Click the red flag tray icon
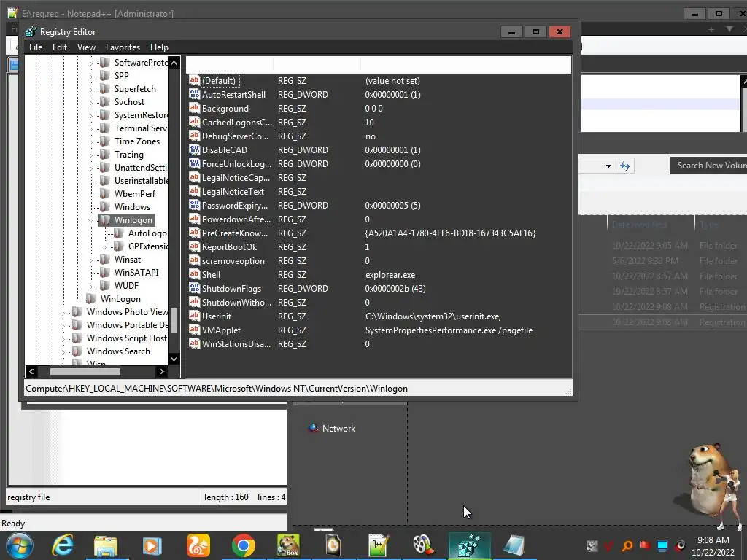The image size is (747, 560). click(x=645, y=545)
